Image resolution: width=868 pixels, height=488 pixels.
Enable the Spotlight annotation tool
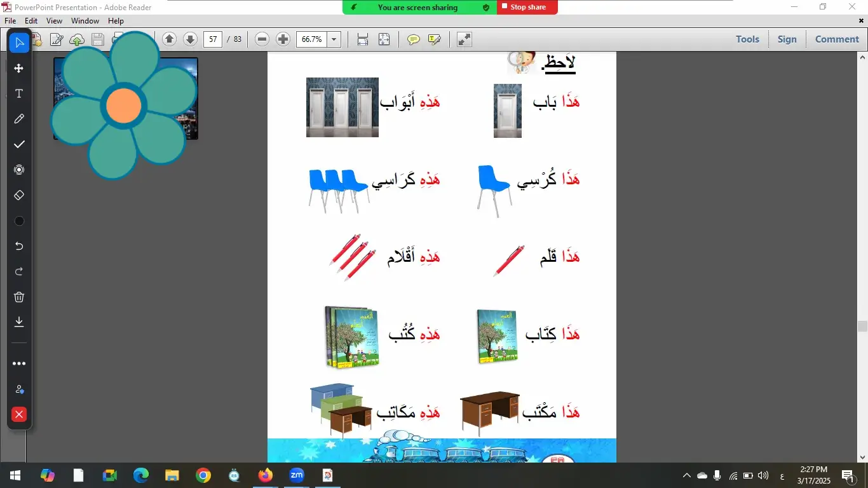pos(18,170)
